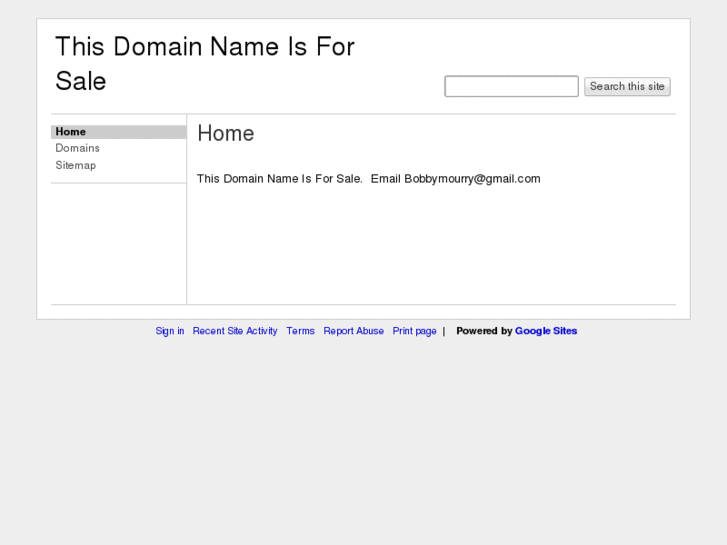Click the Print page link

(x=415, y=331)
